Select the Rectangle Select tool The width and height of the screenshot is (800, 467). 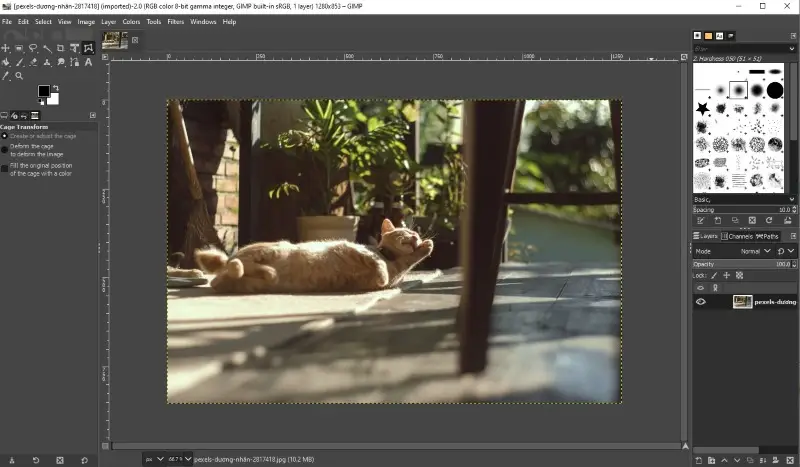point(19,48)
